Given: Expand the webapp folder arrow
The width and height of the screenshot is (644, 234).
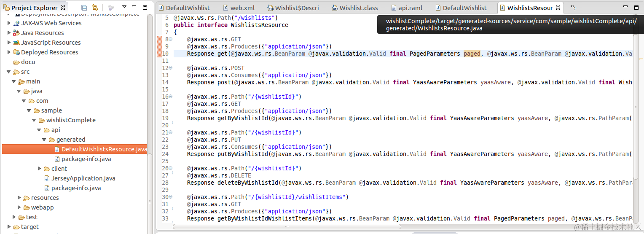Looking at the screenshot, I should click(x=19, y=207).
